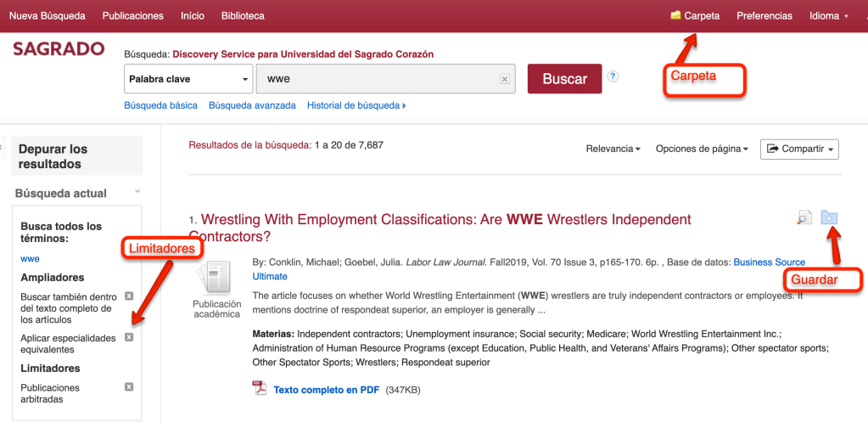Open the Opciones de página dropdown

701,149
